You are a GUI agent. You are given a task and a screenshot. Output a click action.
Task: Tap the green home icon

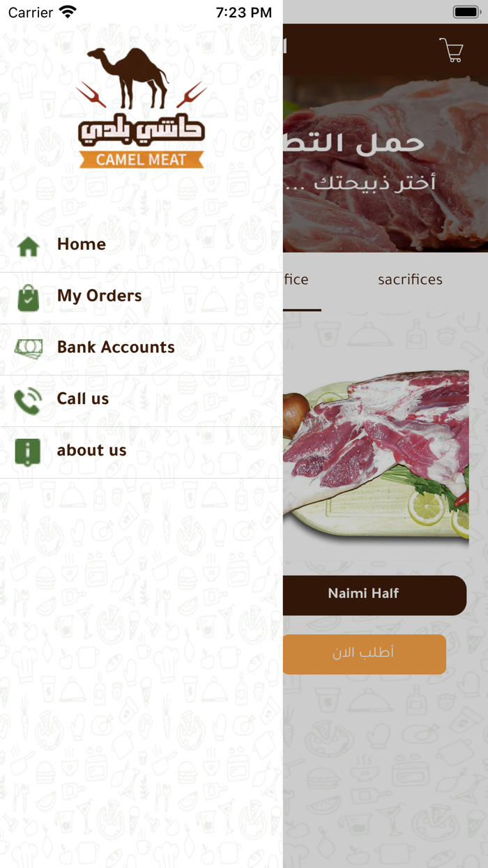(28, 246)
